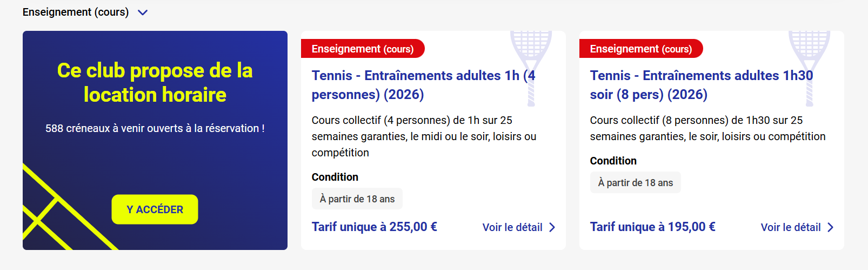The width and height of the screenshot is (868, 270).
Task: Click the 'Ce club propose de la location horaire' headline
Action: [155, 82]
